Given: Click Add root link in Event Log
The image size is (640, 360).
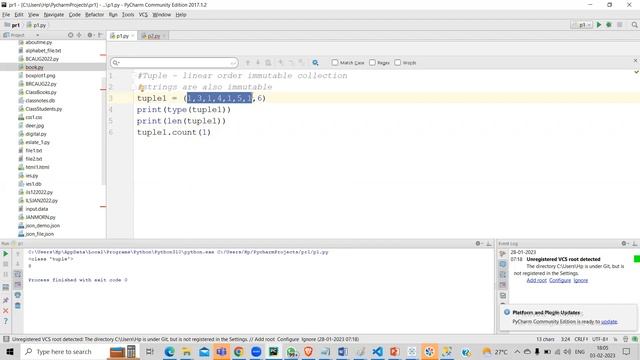Looking at the screenshot, I should (x=536, y=280).
